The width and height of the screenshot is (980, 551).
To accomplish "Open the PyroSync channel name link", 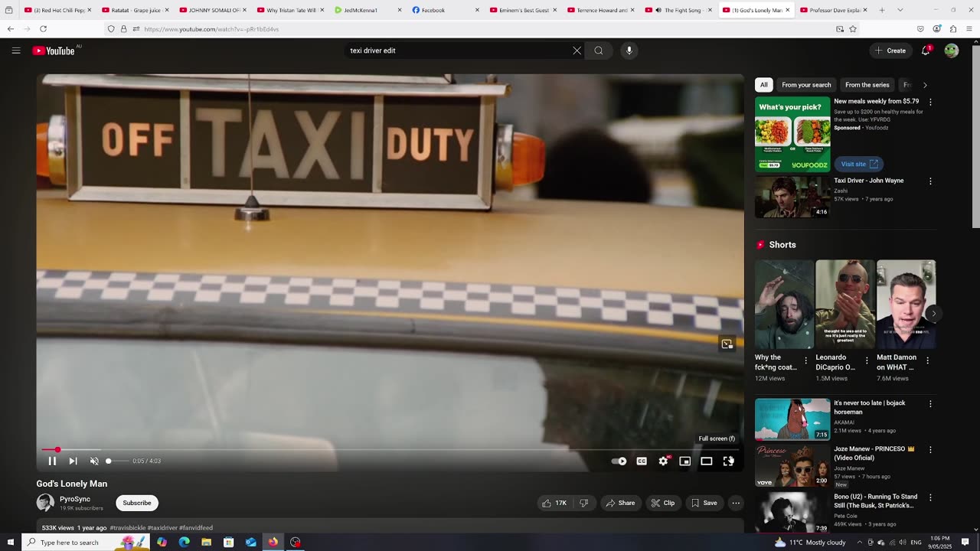I will click(x=75, y=499).
